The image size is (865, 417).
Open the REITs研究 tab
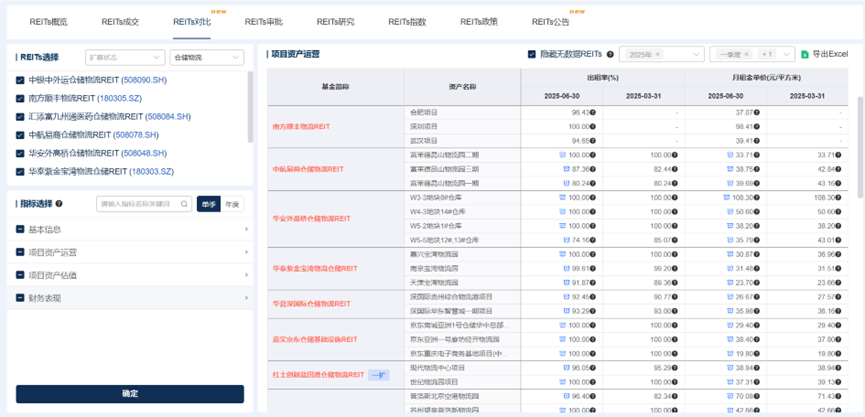pos(335,22)
